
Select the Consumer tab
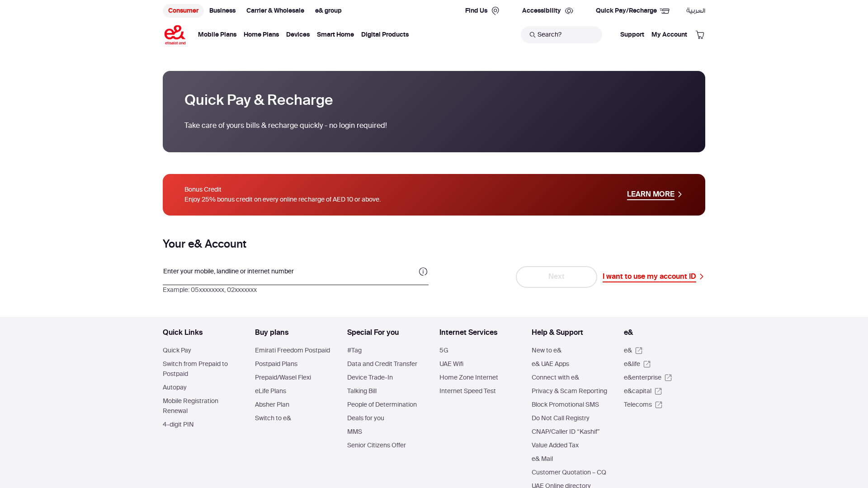pos(183,11)
